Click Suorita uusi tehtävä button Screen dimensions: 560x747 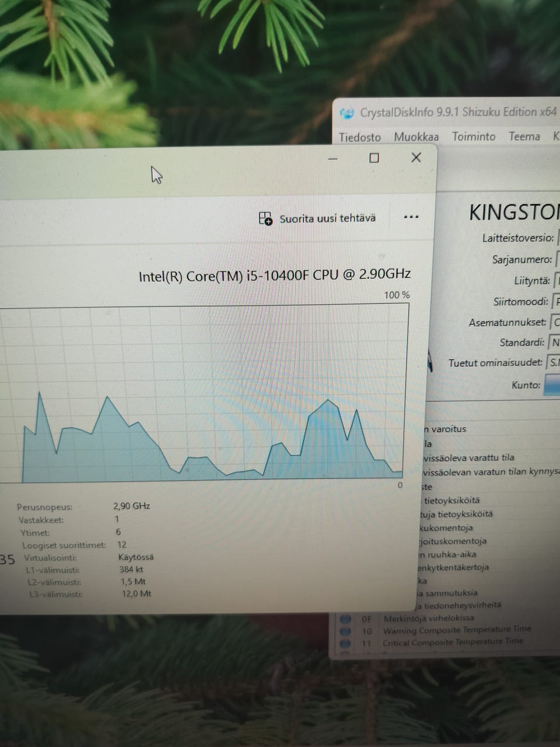[x=317, y=219]
